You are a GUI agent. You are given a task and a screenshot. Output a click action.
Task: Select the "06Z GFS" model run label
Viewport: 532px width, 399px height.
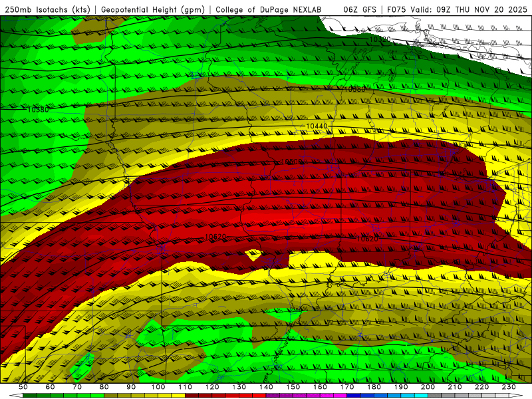(x=360, y=9)
